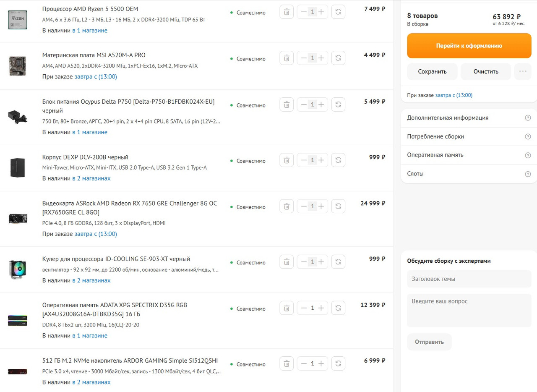Open the ID-COOLING cooler thumbnail
This screenshot has height=392, width=537.
click(x=18, y=269)
